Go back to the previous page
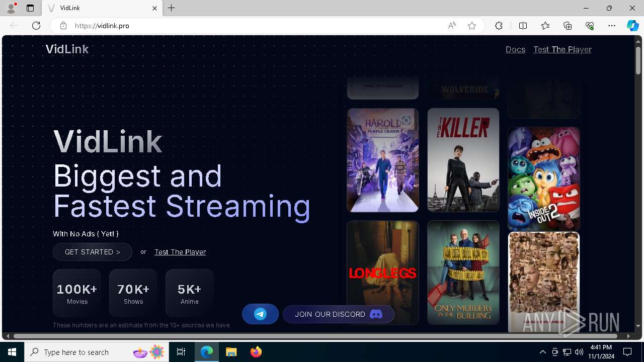Image resolution: width=644 pixels, height=362 pixels. pos(14,26)
